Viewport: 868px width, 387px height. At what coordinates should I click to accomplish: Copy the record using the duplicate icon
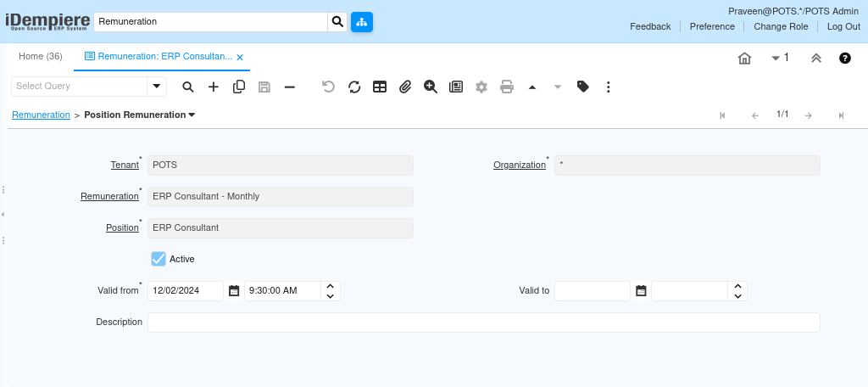point(239,87)
